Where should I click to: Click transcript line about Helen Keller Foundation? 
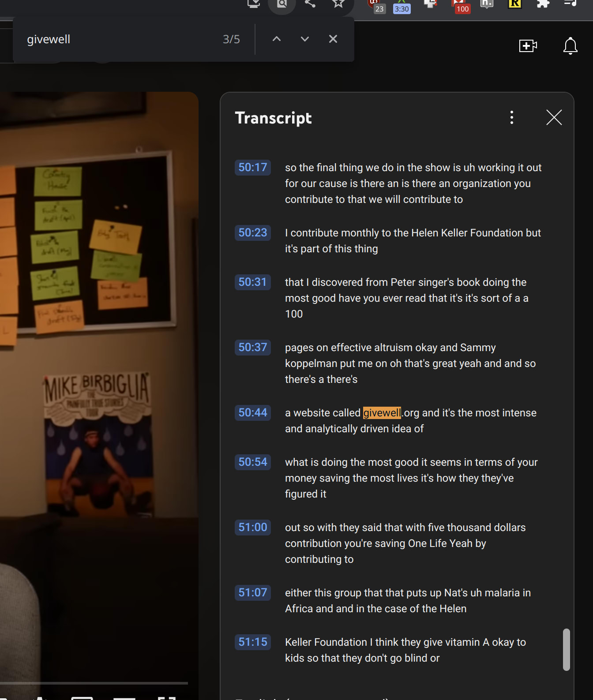pos(413,241)
